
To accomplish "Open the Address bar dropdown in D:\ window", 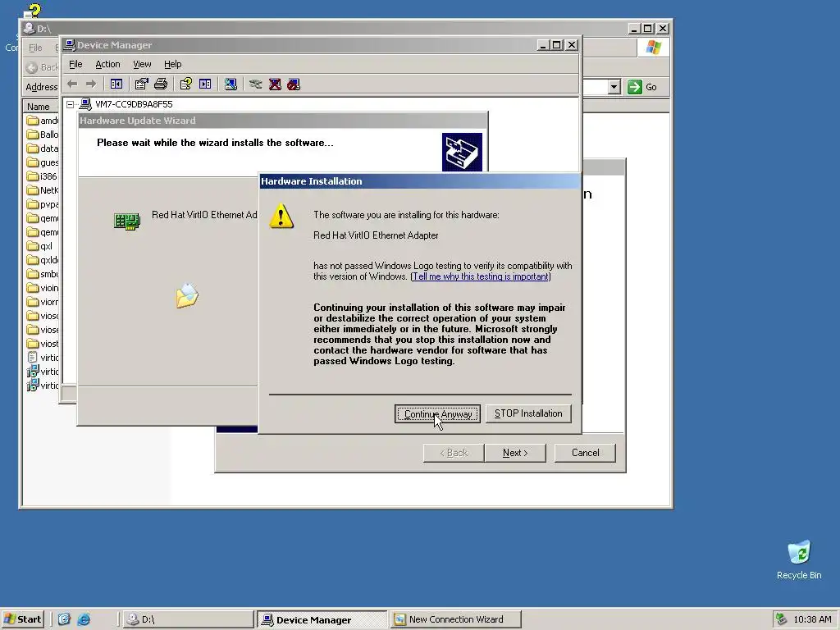I will click(614, 87).
